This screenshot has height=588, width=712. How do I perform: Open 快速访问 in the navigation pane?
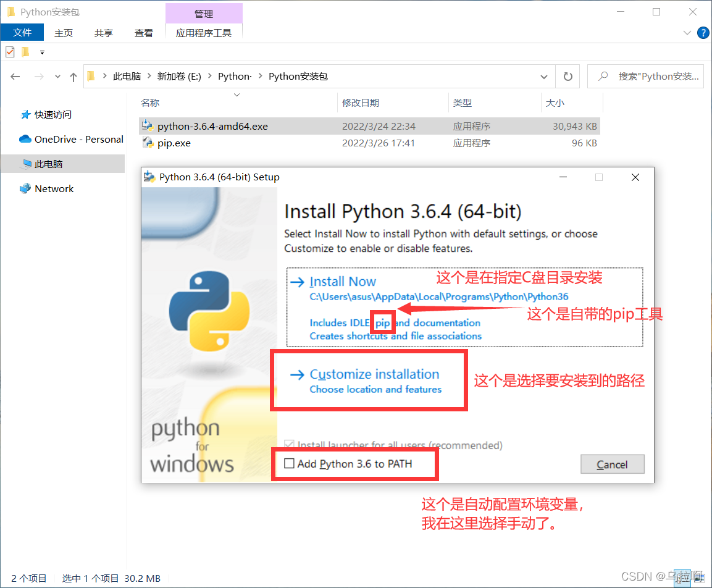[52, 115]
